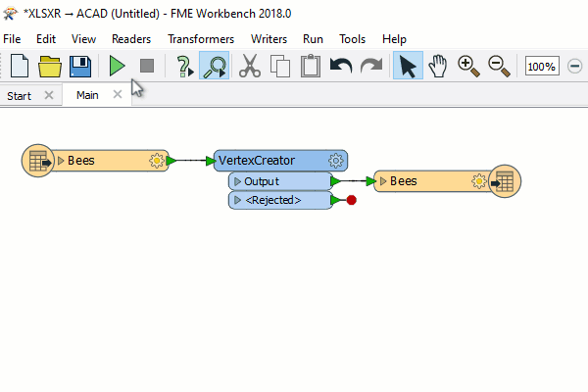Open the File menu

[x=12, y=39]
